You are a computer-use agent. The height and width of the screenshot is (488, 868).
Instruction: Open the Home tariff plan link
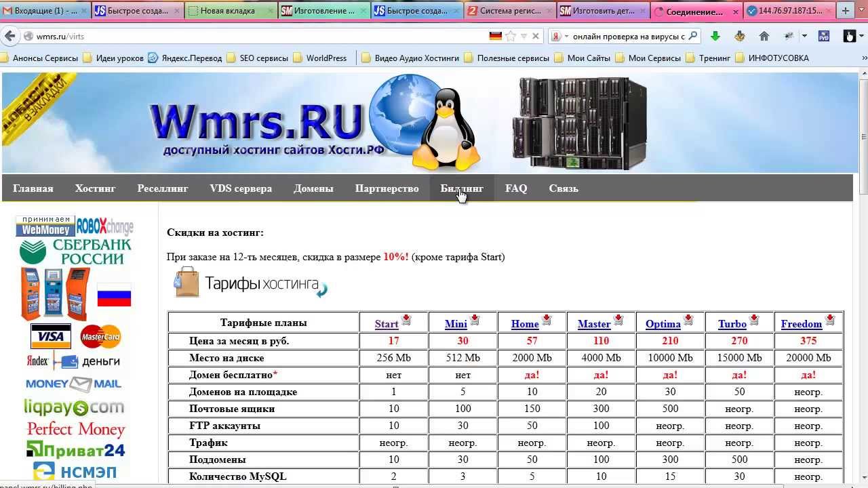(525, 324)
